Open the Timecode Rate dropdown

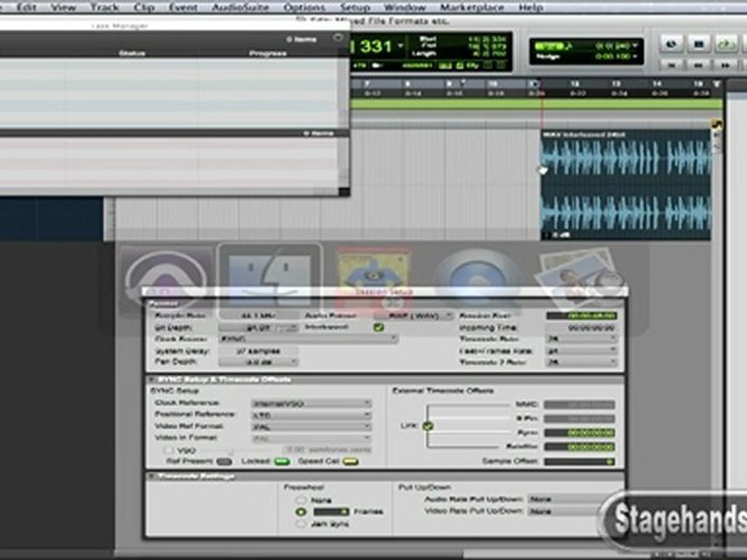point(581,338)
